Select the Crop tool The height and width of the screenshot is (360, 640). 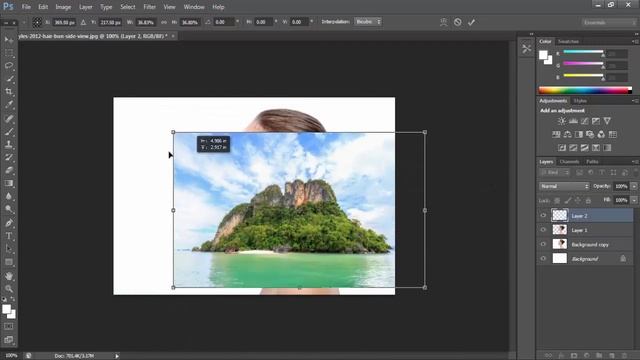(x=9, y=91)
